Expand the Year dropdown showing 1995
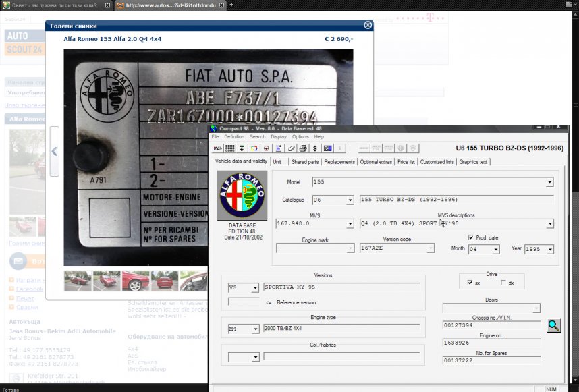This screenshot has width=579, height=392. point(549,249)
